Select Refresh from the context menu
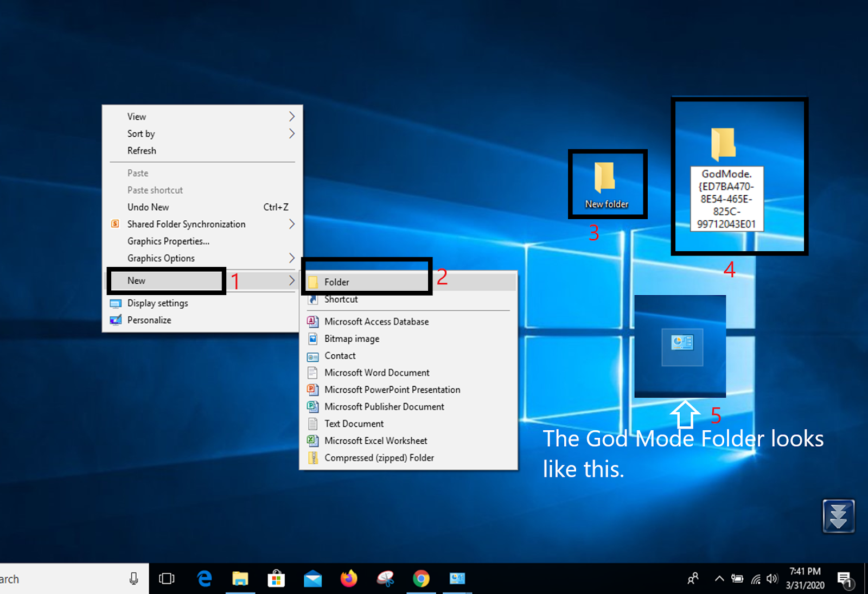The width and height of the screenshot is (868, 594). click(x=142, y=150)
